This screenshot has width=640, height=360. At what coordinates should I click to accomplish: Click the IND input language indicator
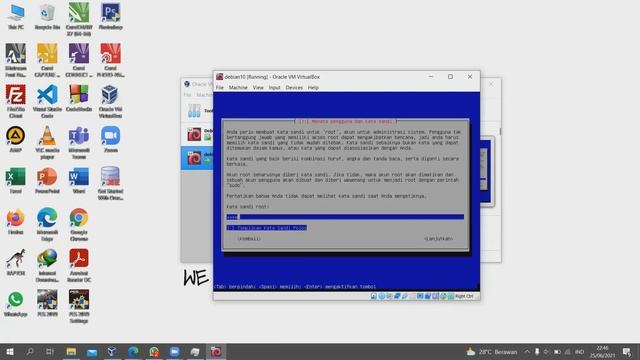click(x=579, y=351)
